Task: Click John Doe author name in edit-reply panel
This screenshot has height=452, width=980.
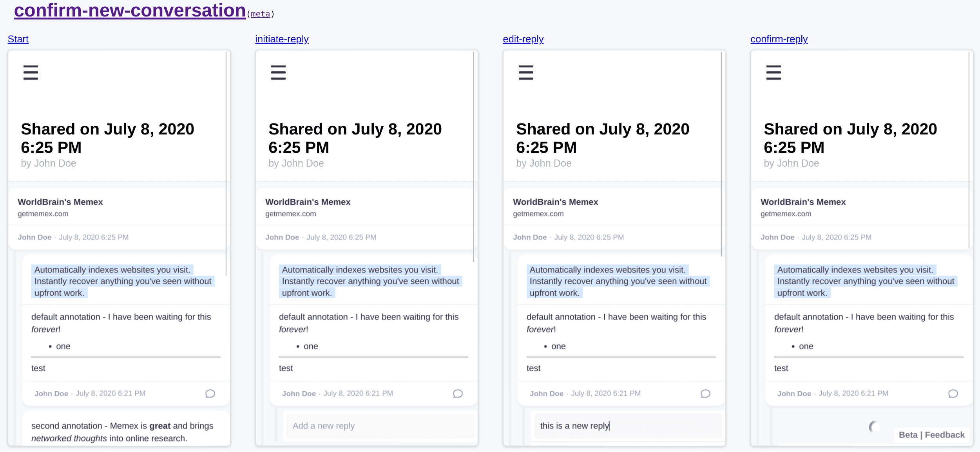Action: tap(530, 237)
